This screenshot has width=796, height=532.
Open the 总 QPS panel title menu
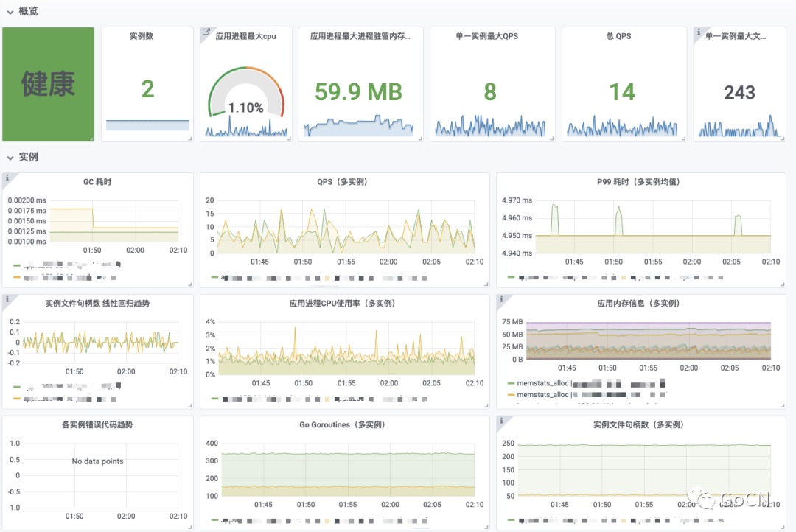point(619,36)
